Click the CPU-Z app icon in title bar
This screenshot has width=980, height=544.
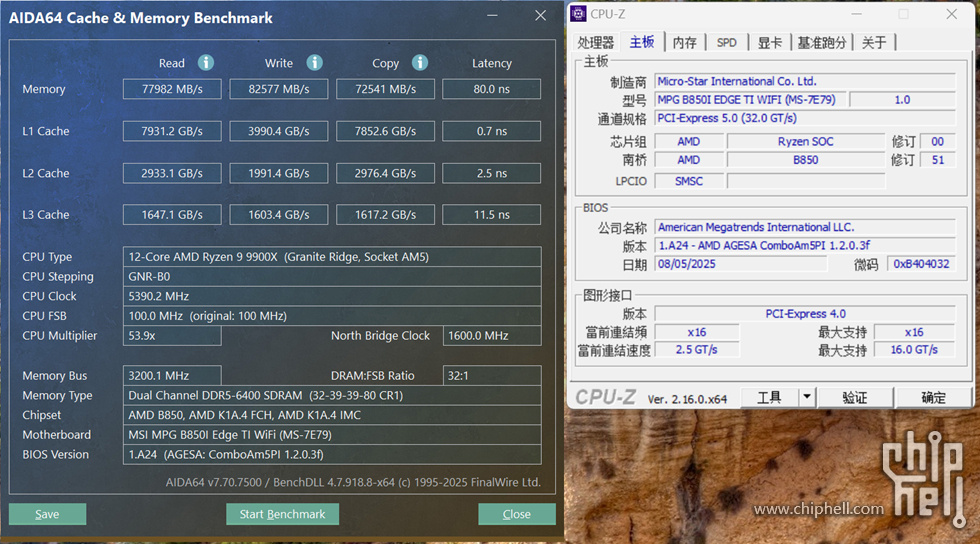[579, 14]
